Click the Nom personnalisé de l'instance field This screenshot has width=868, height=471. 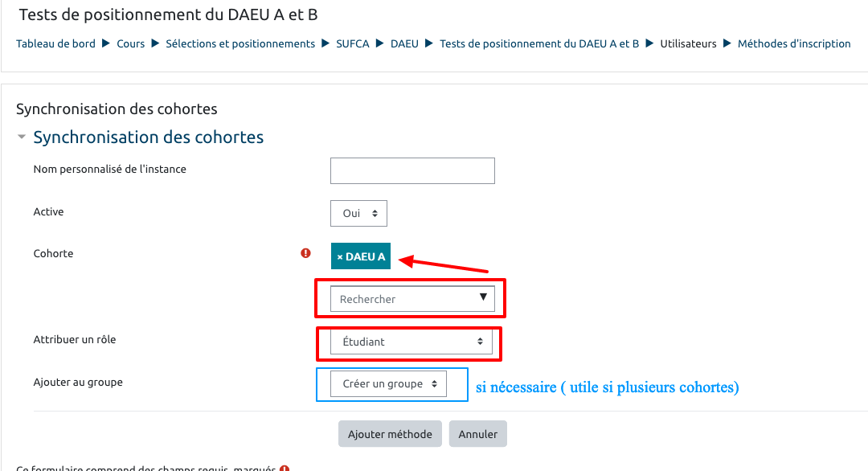[412, 170]
